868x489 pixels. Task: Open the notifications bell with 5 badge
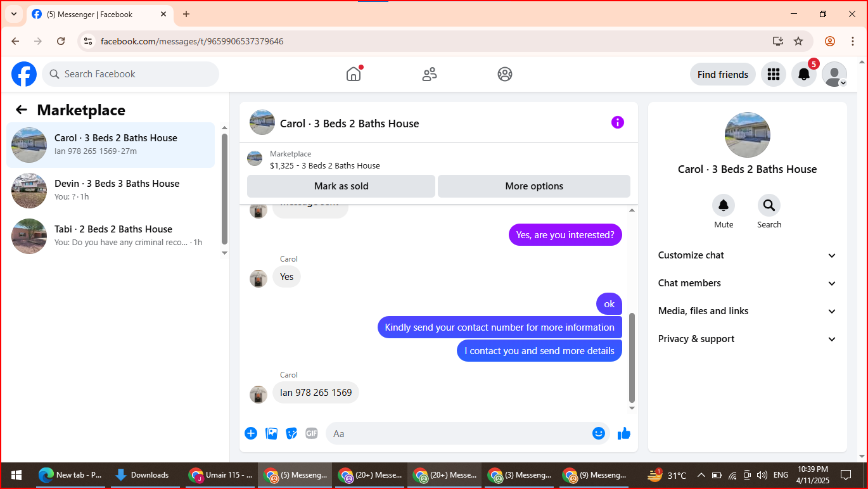804,74
